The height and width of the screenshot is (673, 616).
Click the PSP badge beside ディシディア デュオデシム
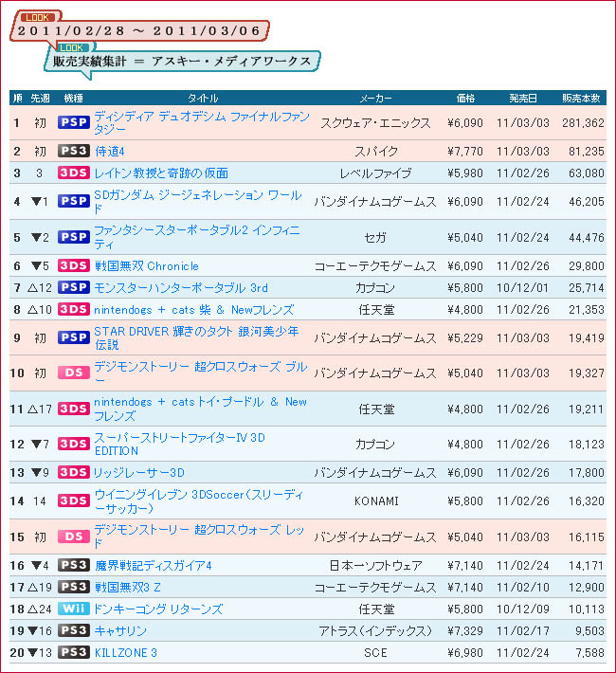click(74, 122)
